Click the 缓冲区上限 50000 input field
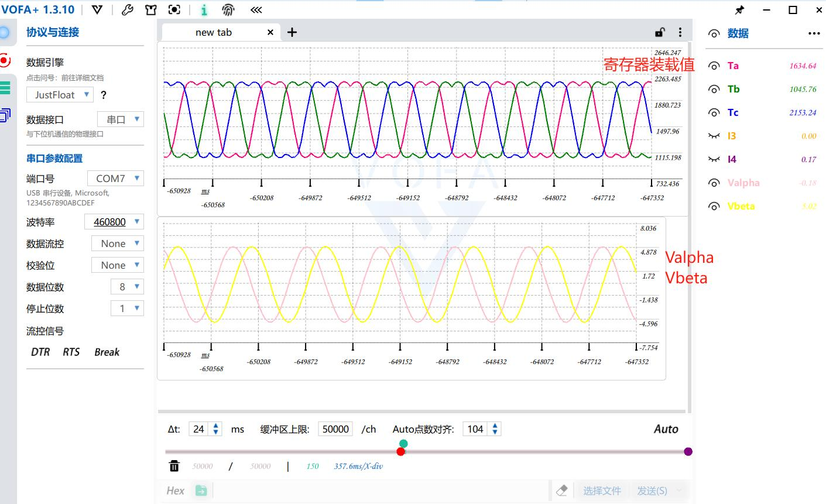Image resolution: width=826 pixels, height=504 pixels. [x=336, y=429]
